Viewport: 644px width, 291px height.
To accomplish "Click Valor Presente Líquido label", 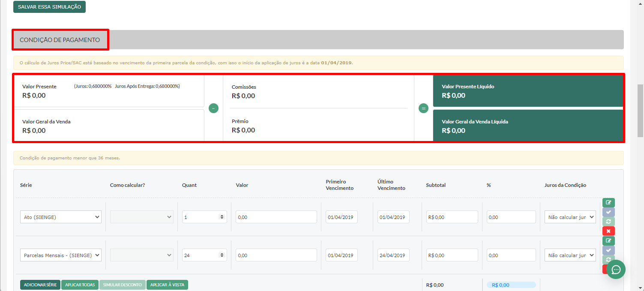I will coord(468,87).
